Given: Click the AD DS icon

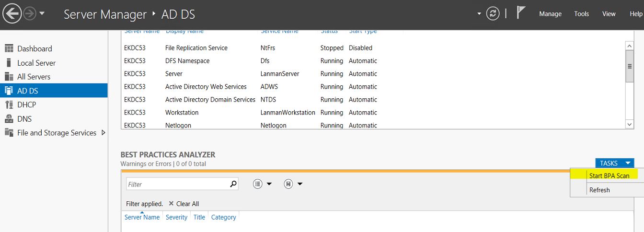Looking at the screenshot, I should pos(9,91).
